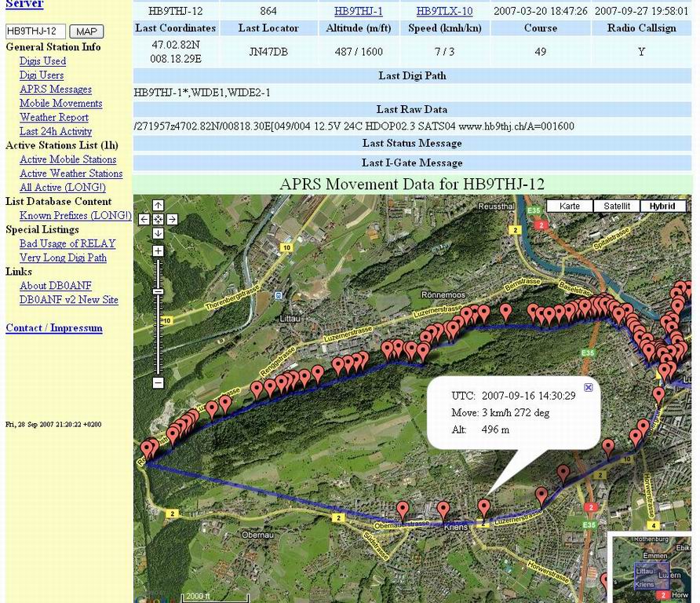Open Bad Usage of RELAY listing

(x=67, y=243)
